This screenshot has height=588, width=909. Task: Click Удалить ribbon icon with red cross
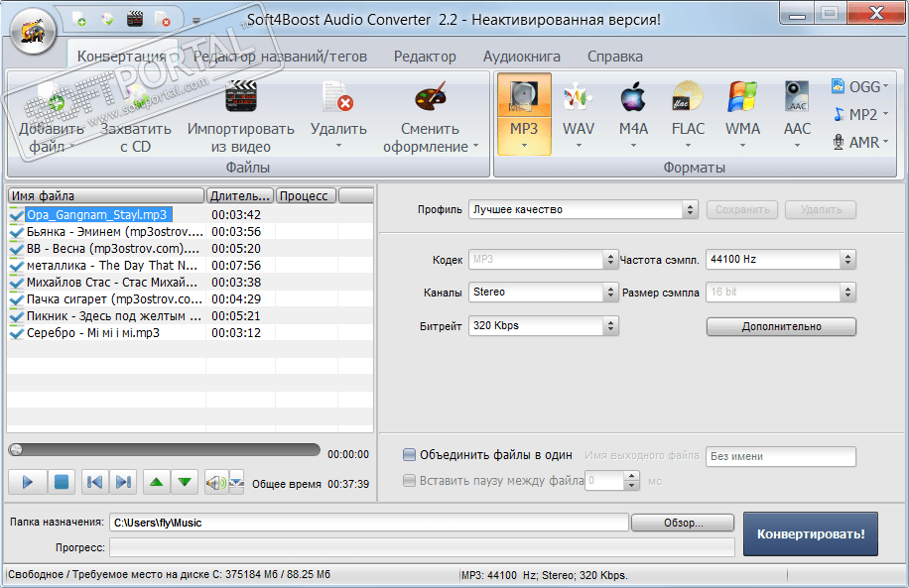(338, 97)
